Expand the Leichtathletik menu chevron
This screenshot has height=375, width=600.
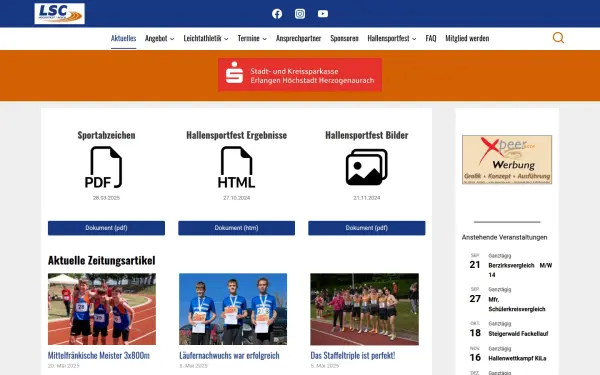click(226, 39)
